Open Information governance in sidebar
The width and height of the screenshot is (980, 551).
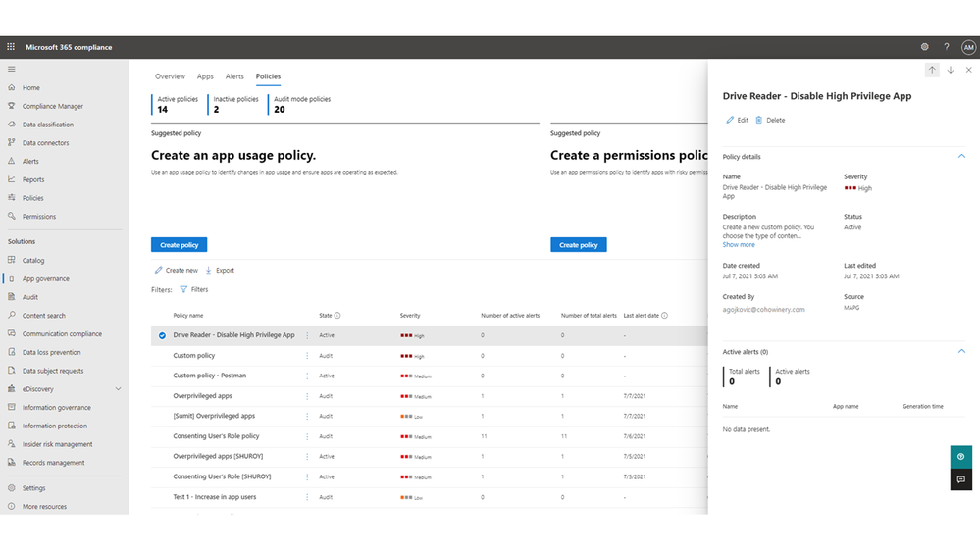tap(56, 407)
